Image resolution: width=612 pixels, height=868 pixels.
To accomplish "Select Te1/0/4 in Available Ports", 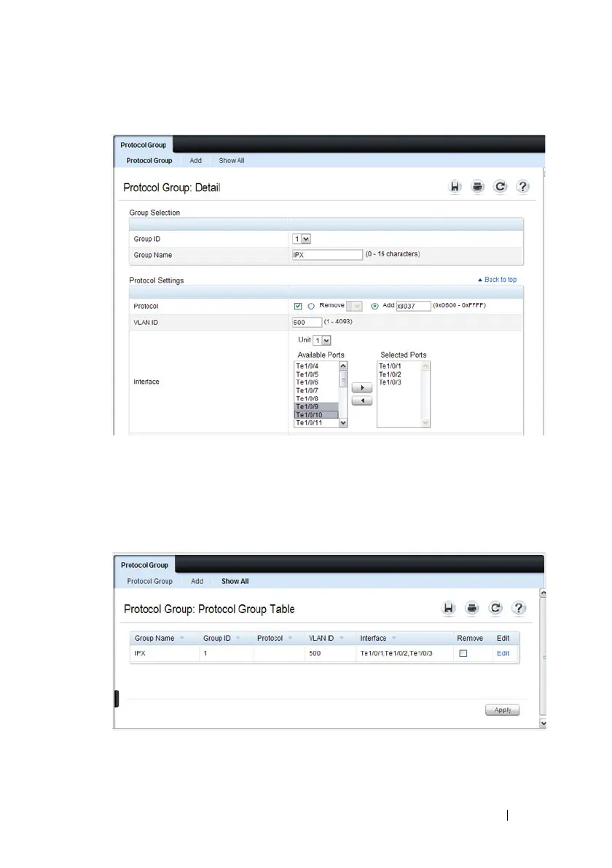I will (316, 366).
